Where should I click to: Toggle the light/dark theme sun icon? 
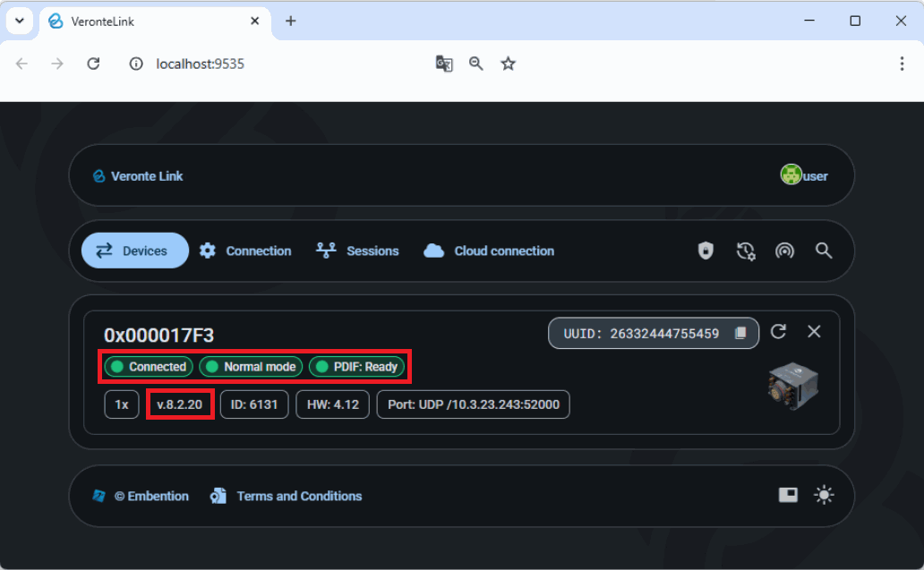tap(824, 495)
